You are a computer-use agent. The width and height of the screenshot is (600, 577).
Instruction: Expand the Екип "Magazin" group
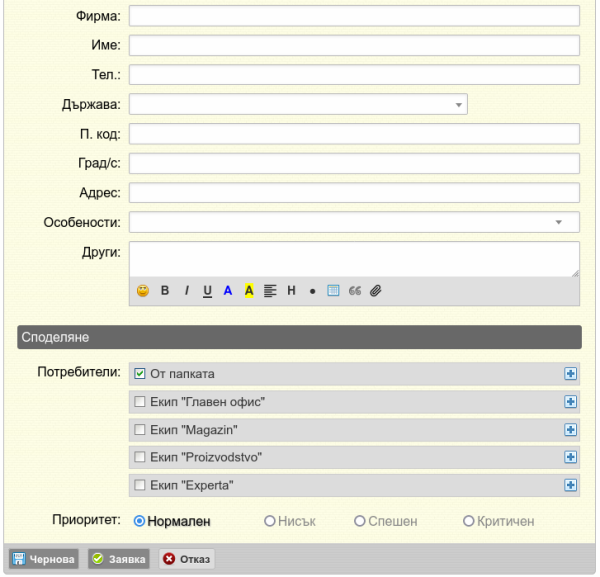coord(571,430)
